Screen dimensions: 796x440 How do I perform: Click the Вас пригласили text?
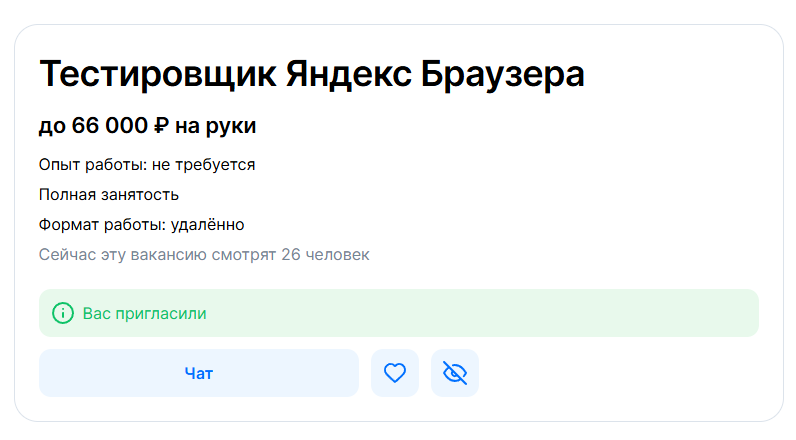tap(144, 314)
